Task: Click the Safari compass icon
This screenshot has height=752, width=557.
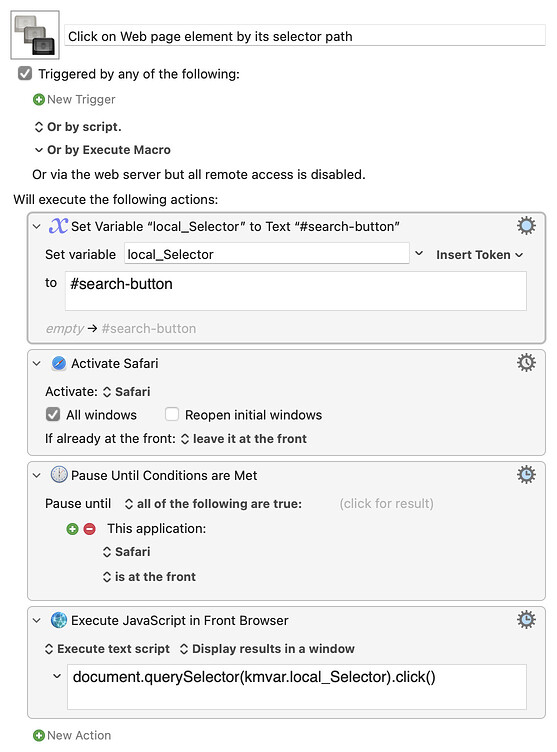Action: click(x=59, y=364)
